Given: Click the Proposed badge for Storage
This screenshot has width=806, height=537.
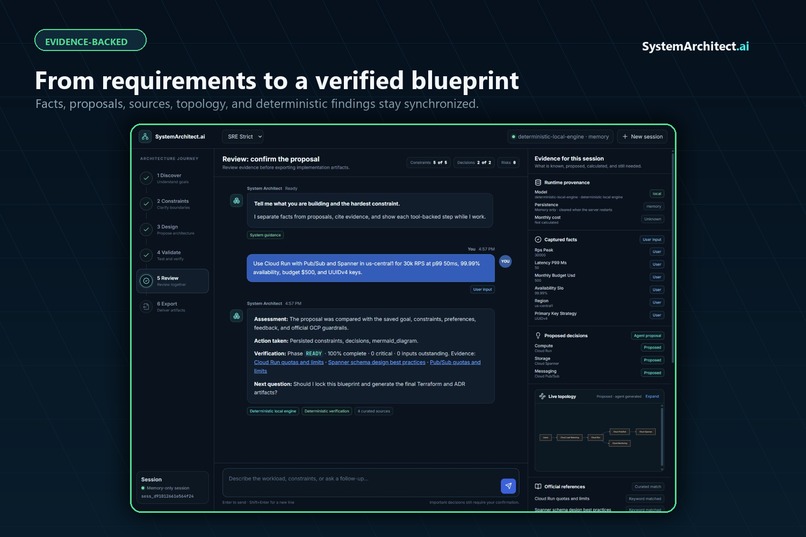Looking at the screenshot, I should point(652,360).
